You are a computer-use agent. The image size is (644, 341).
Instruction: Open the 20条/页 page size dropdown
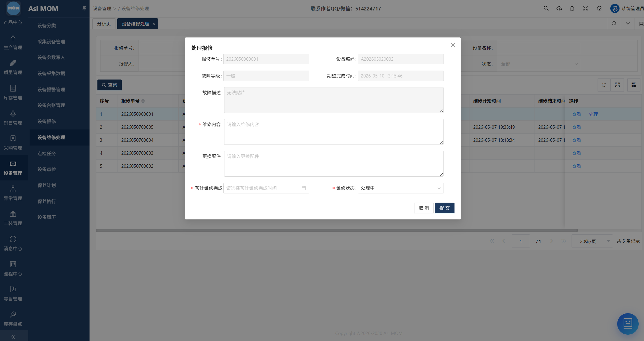point(592,241)
